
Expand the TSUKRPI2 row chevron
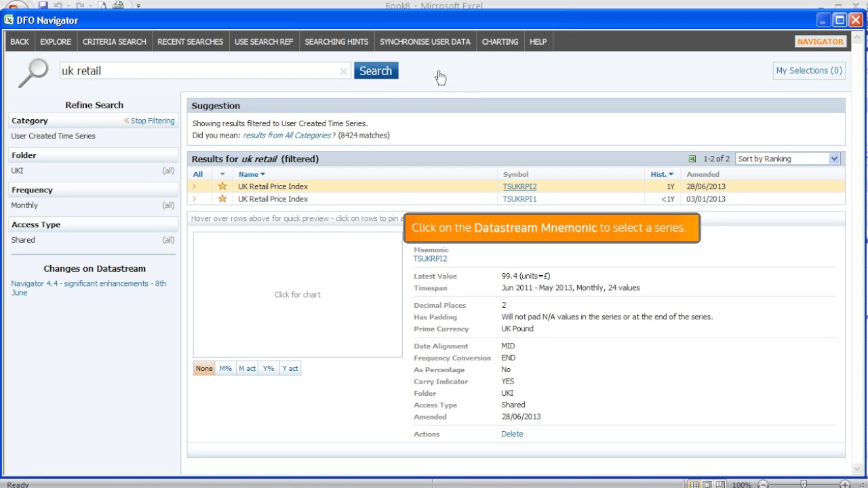coord(194,186)
